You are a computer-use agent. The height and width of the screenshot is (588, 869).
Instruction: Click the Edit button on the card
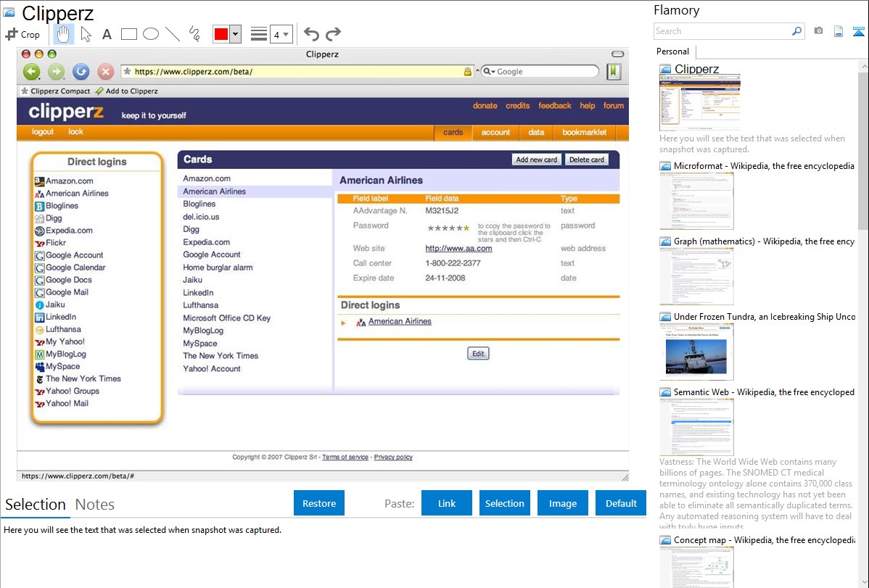pyautogui.click(x=478, y=354)
